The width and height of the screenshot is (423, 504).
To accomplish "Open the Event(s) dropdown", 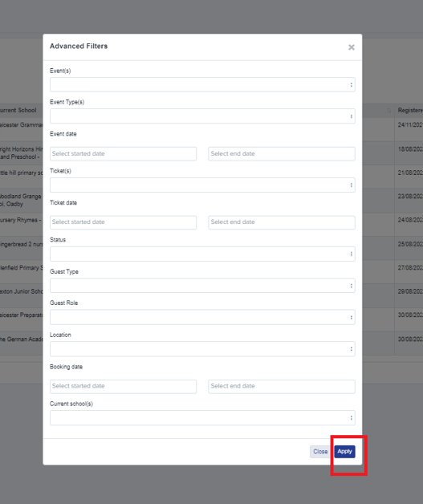I will (202, 84).
